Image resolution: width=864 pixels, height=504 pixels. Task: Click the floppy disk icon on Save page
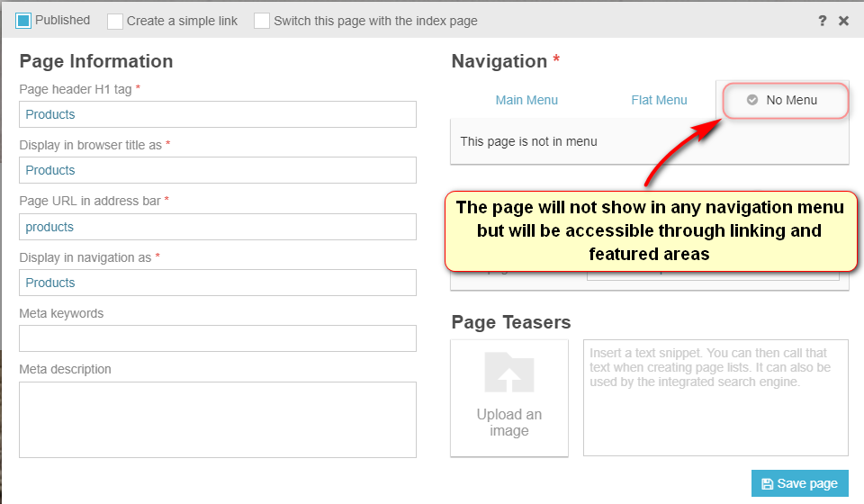tap(767, 483)
